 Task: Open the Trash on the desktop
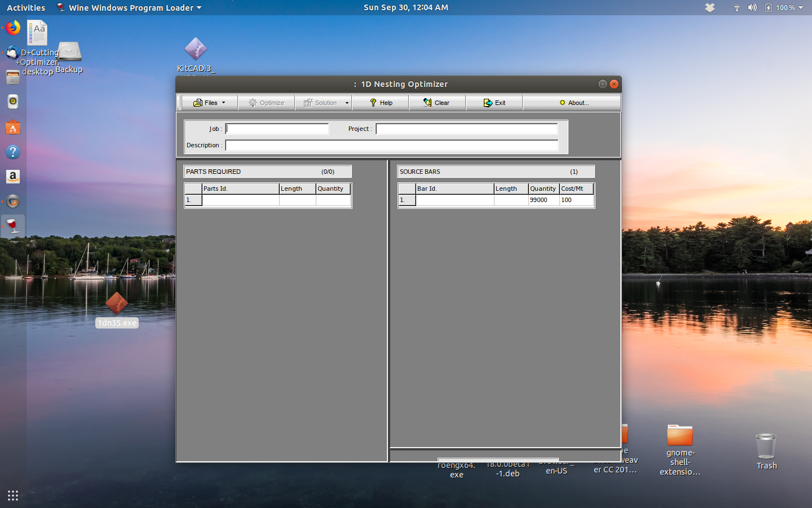pos(766,446)
